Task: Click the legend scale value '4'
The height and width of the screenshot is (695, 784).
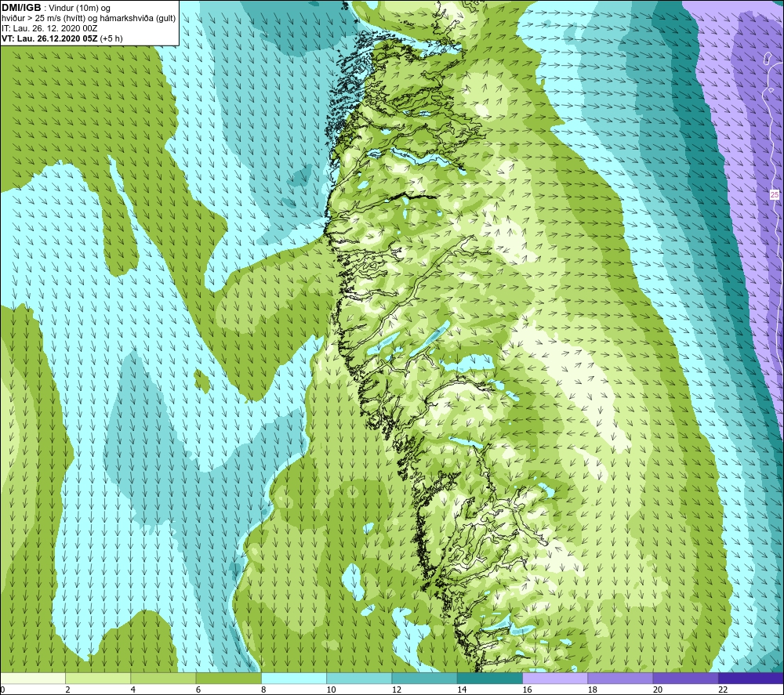Action: [133, 690]
